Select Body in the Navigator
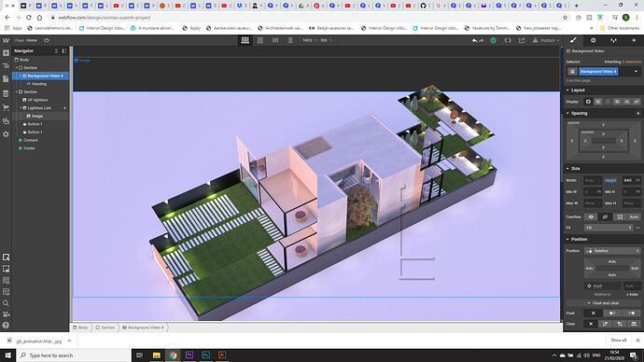 (24, 60)
